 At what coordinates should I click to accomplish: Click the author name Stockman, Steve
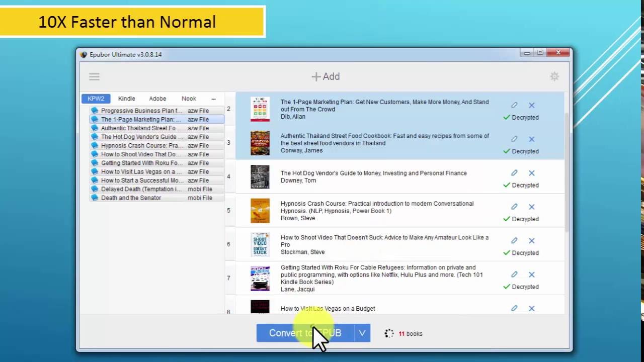point(302,252)
